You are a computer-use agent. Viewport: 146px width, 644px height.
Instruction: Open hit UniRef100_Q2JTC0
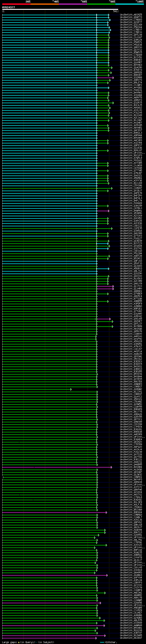click(x=131, y=286)
